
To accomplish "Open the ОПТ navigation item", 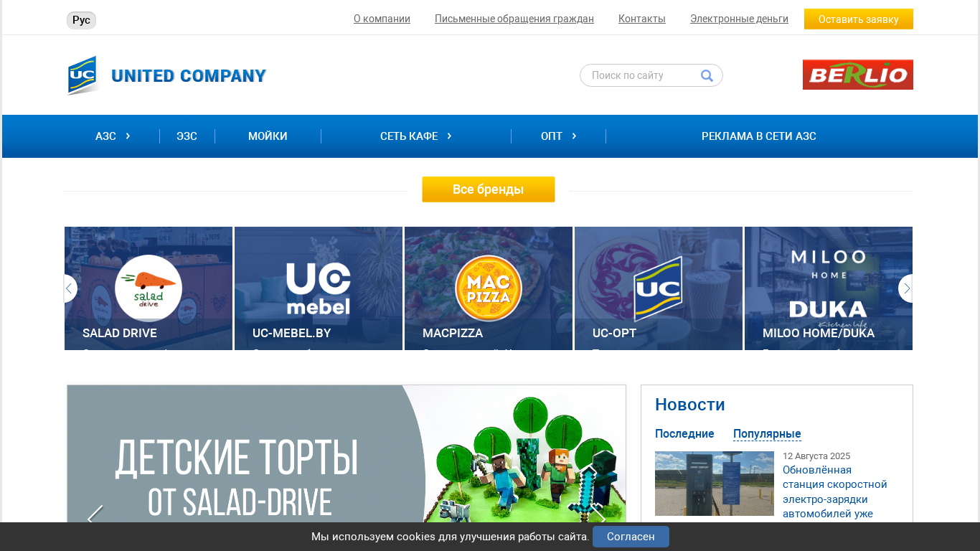I will coord(552,136).
